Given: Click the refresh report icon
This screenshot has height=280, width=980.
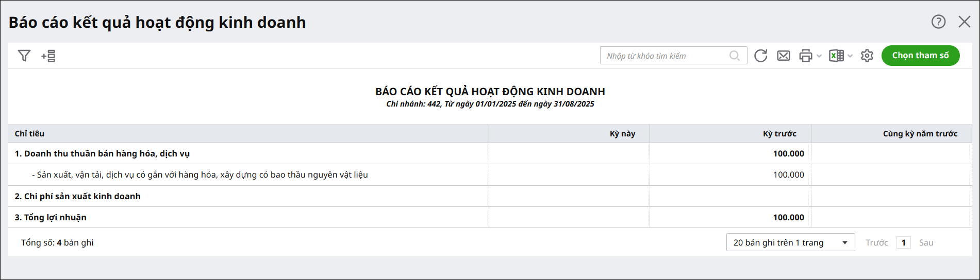Looking at the screenshot, I should (760, 56).
